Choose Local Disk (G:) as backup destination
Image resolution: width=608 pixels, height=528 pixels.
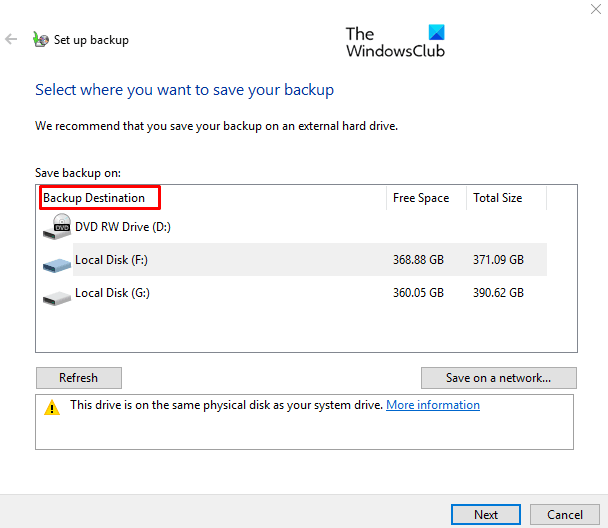[x=112, y=294]
